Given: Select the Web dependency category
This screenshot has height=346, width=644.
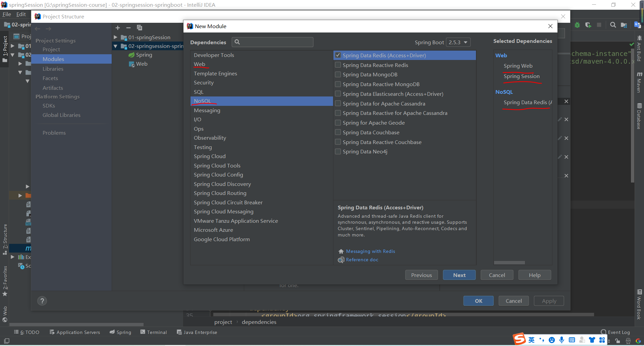Looking at the screenshot, I should [200, 64].
